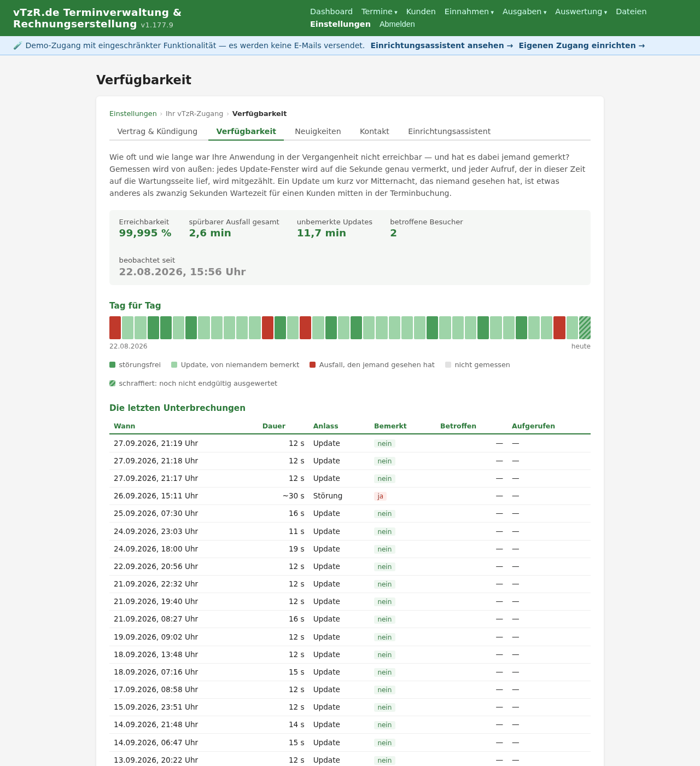Select the row 27.09.2026, 21:19 Uhr
The image size is (700, 766).
[x=350, y=443]
